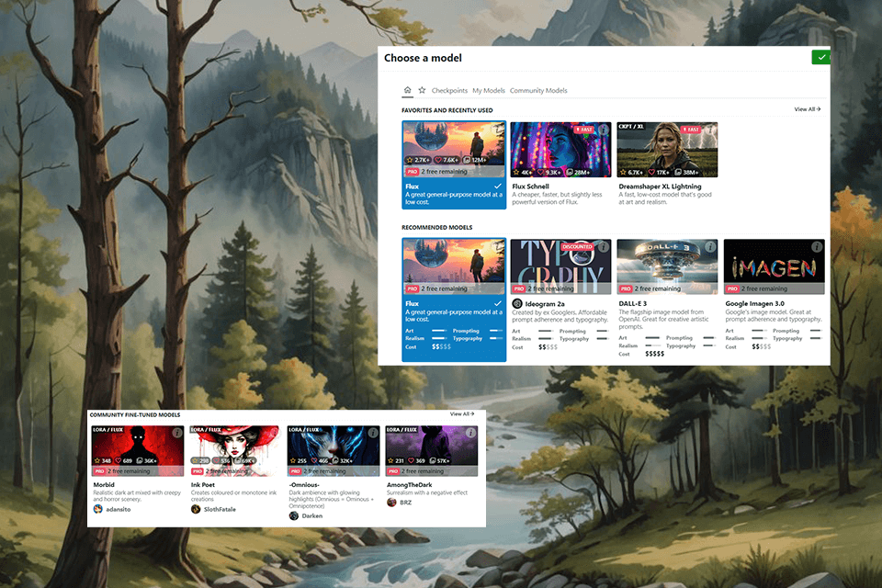Select the Dreamshaper XL Lightning thumbnail
Viewport: 882px width, 588px height.
[x=667, y=150]
